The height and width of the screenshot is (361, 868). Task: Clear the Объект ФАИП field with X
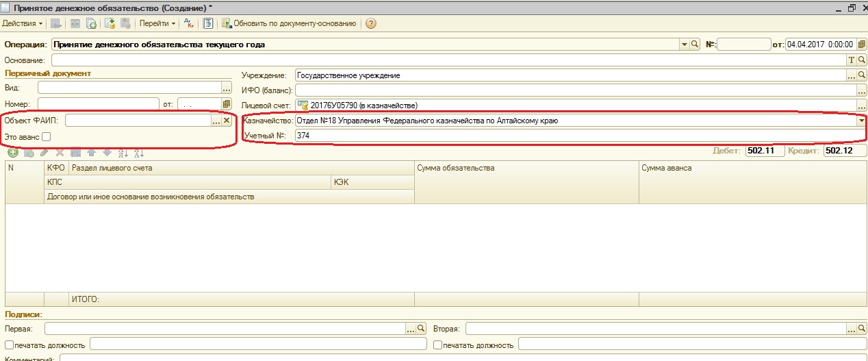[227, 121]
